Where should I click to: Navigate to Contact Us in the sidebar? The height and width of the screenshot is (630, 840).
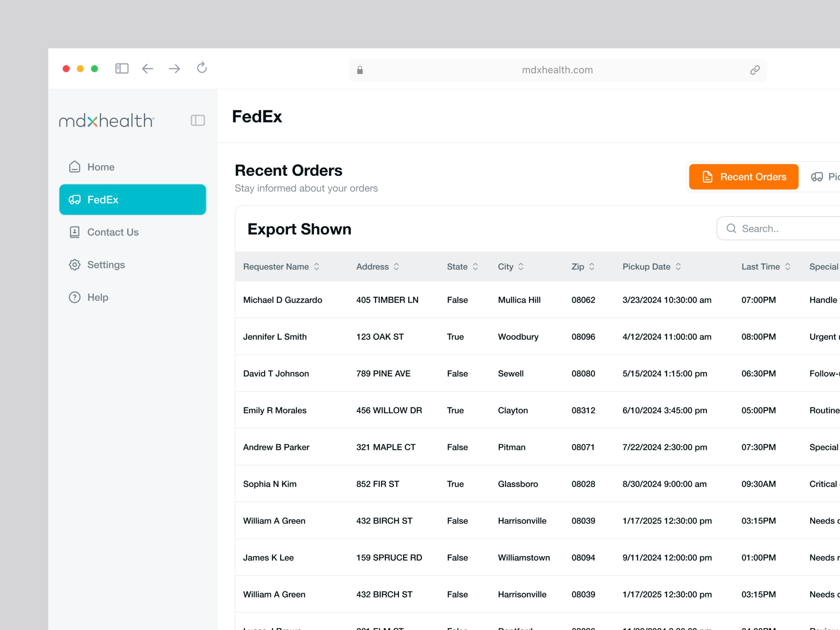click(113, 232)
